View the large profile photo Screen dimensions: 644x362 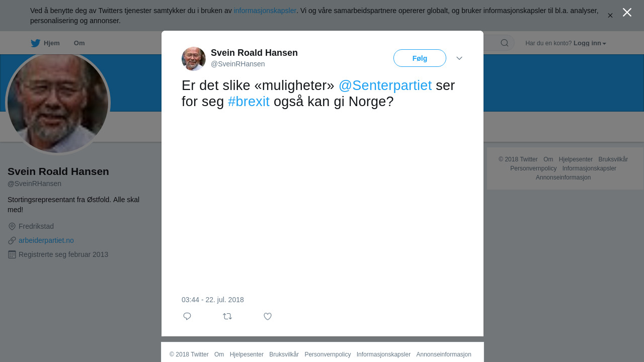click(58, 103)
